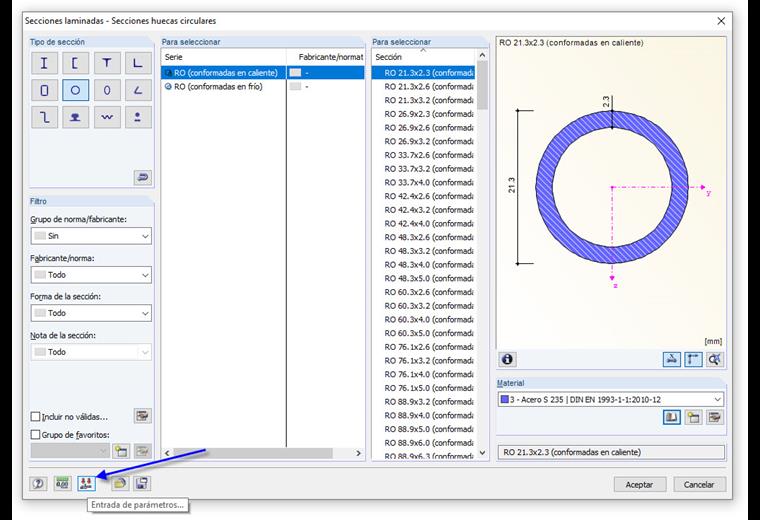
Task: Click the Sección column header
Action: coord(424,57)
